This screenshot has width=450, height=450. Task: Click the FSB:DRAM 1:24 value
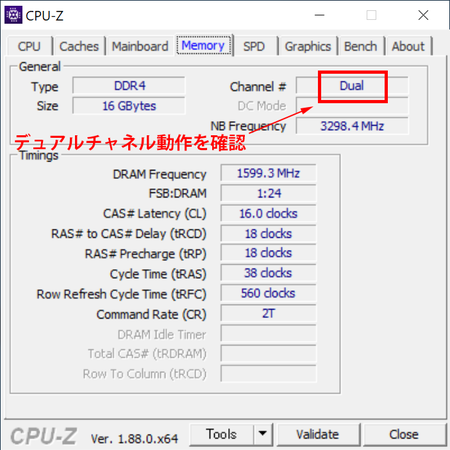268,193
